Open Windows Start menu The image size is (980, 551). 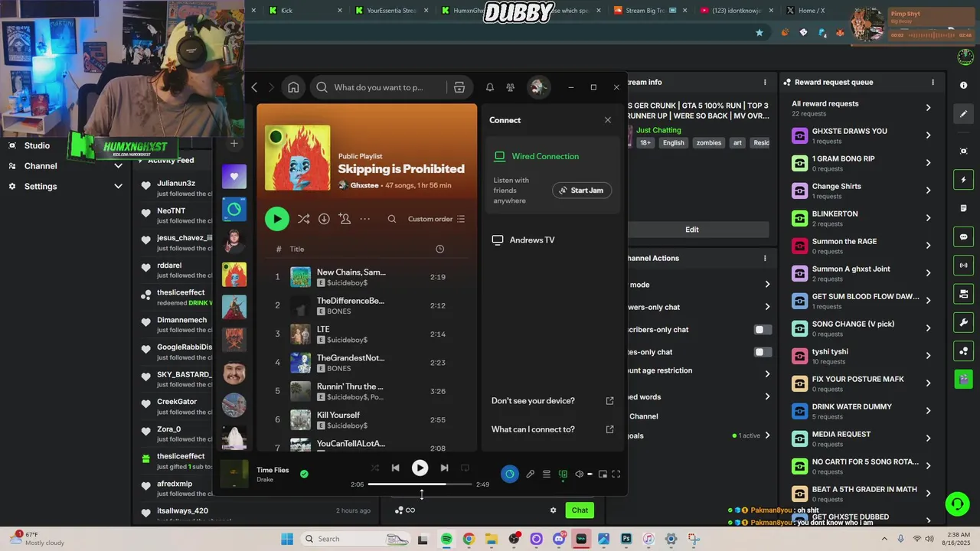[x=287, y=539]
